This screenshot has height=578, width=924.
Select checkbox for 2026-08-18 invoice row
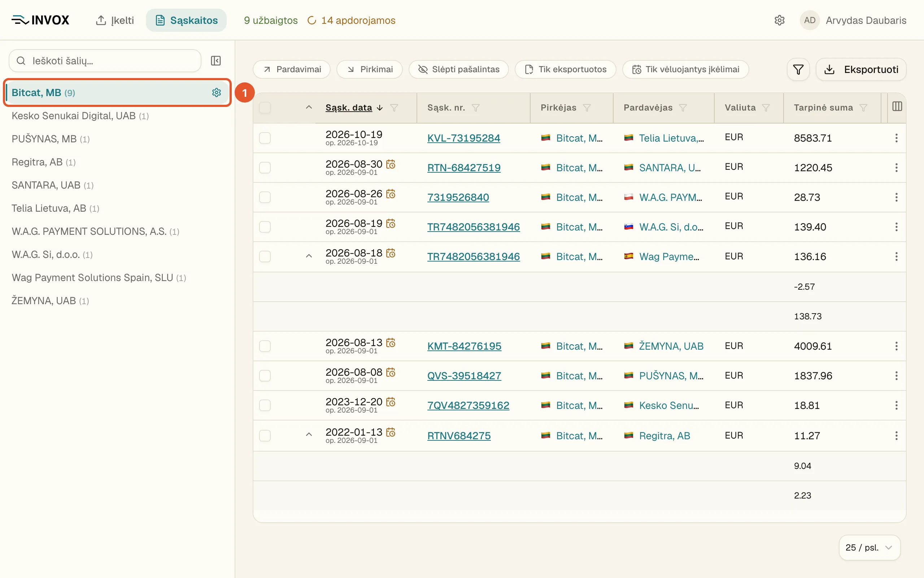coord(265,256)
